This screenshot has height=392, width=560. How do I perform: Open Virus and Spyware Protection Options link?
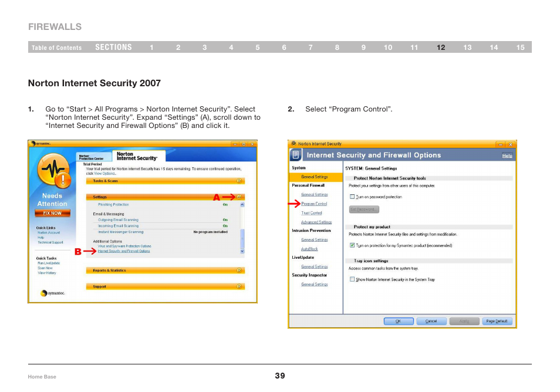(124, 246)
